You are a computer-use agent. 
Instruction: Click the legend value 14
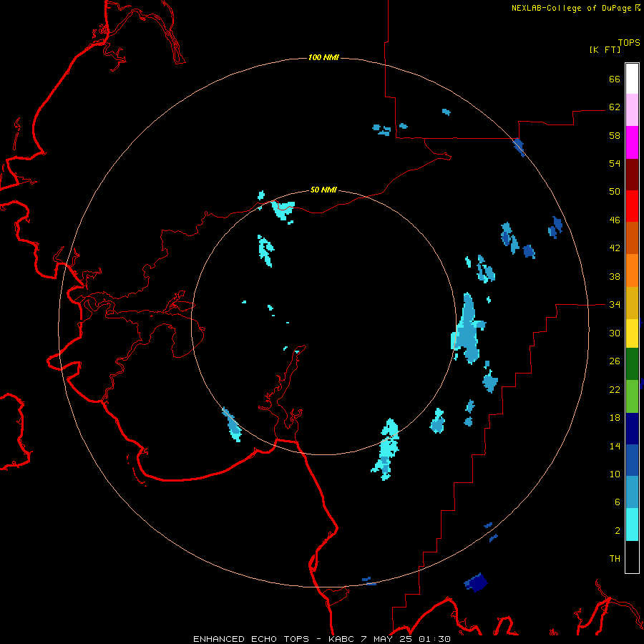615,446
